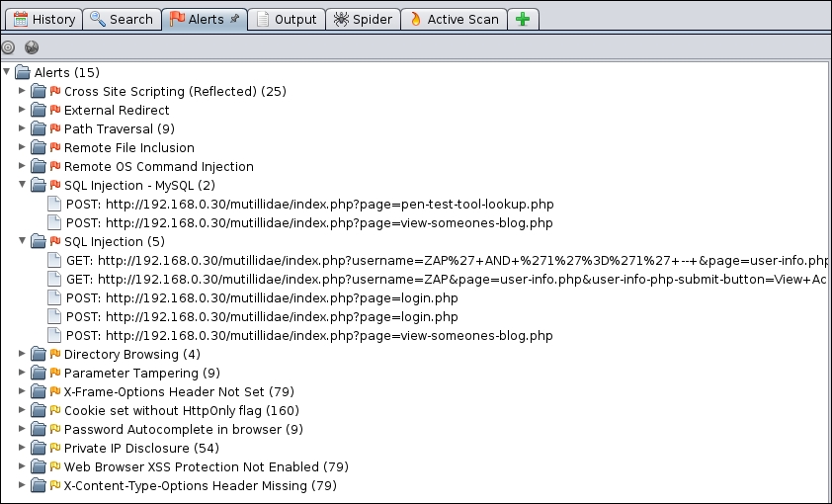
Task: Click the pin icon on Alerts tab
Action: [x=234, y=19]
